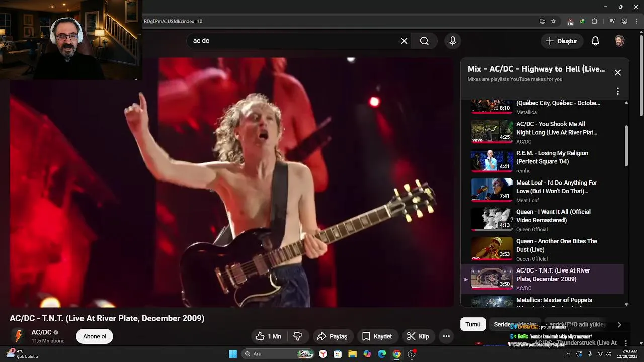Open Yandex browser from taskbar
The image size is (644, 362).
(323, 354)
